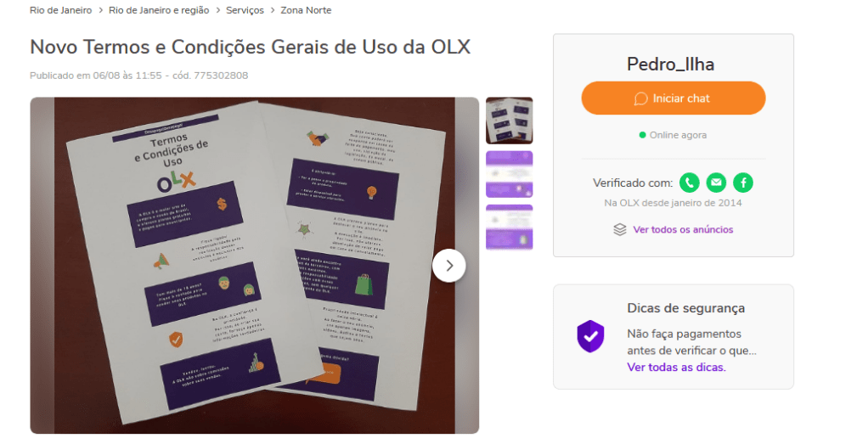Go to Rio de Janeiro breadcrumb
Screen dimensions: 868x444
(x=61, y=10)
